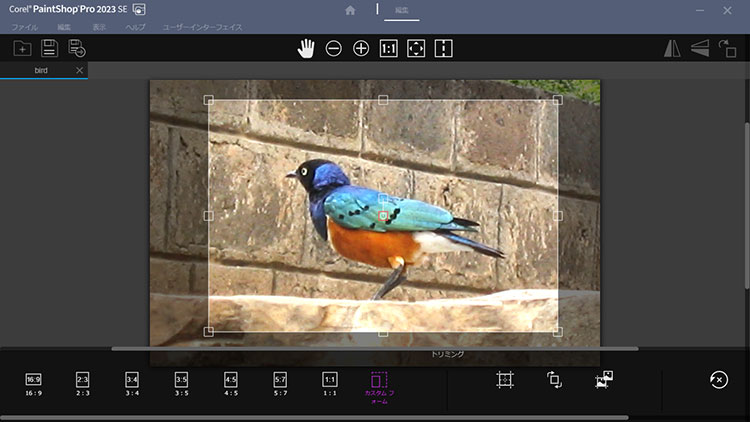Viewport: 750px width, 422px height.
Task: Click the fit to window icon
Action: pyautogui.click(x=416, y=48)
